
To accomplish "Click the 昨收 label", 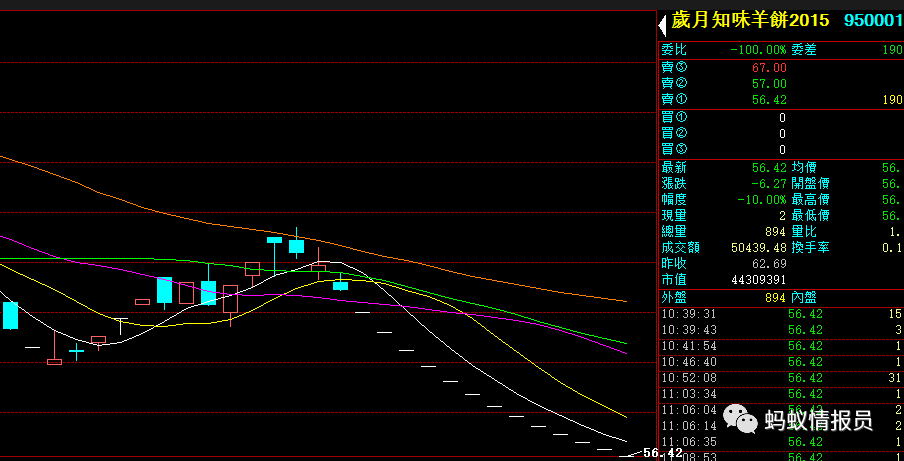I will tap(675, 264).
